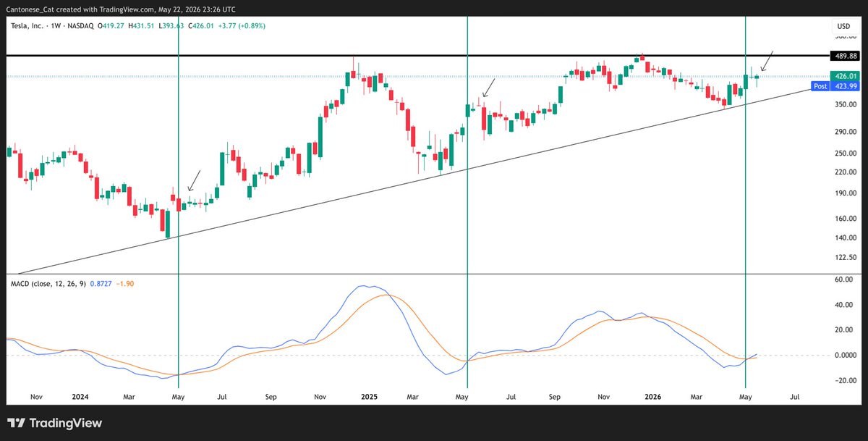Click the 1W interval label in the chart legend
The height and width of the screenshot is (441, 868).
56,26
